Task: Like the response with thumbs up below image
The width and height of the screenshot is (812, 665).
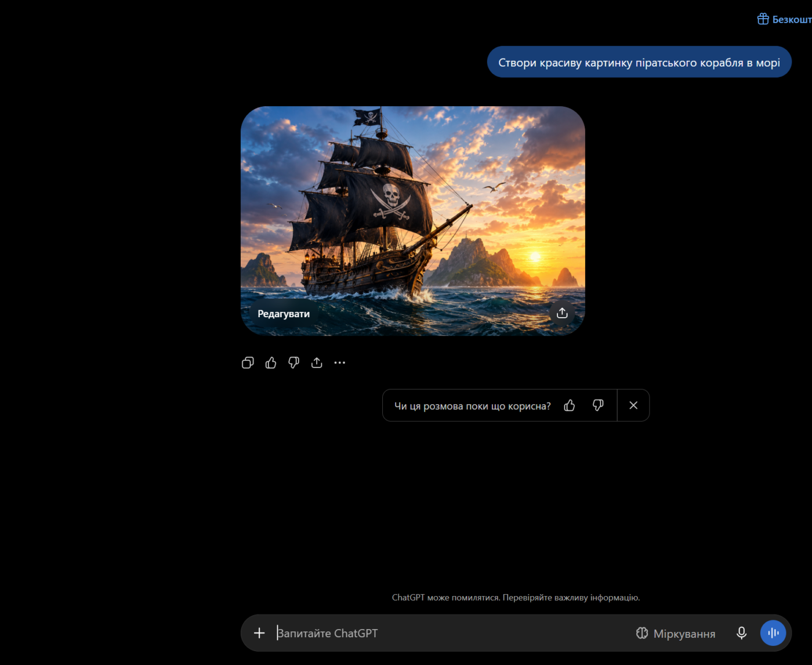Action: tap(271, 363)
